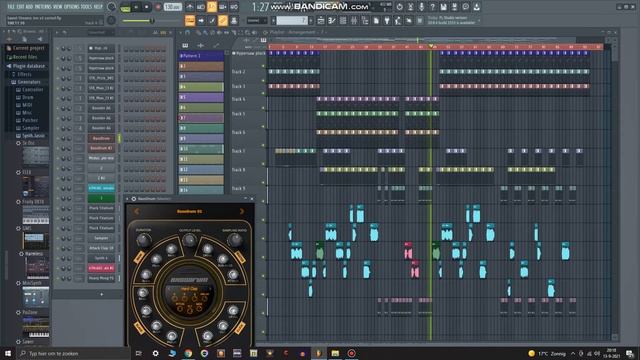Click the chat/content library toolbar icon
The height and width of the screenshot is (360, 640).
pos(465,7)
